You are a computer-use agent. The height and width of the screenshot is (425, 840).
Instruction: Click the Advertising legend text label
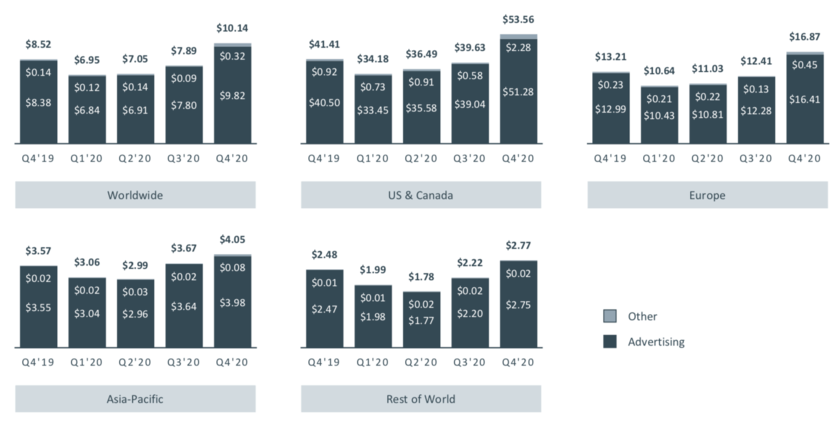[x=656, y=342]
